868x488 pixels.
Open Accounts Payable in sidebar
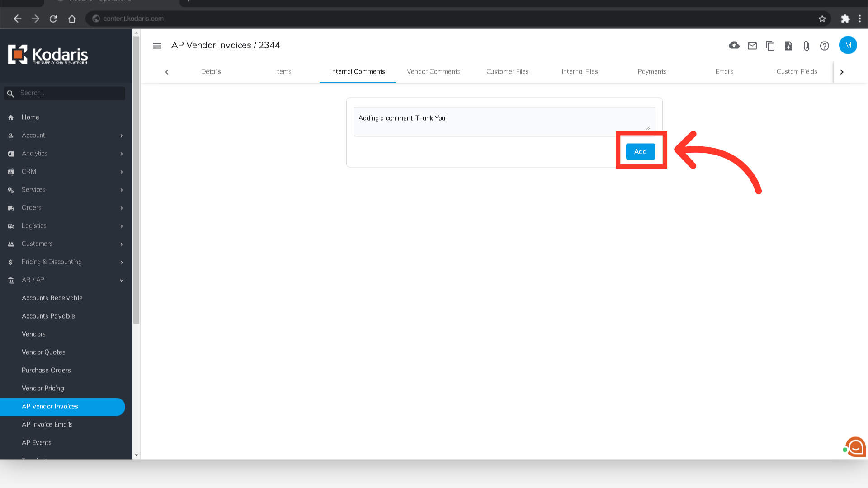pos(48,316)
